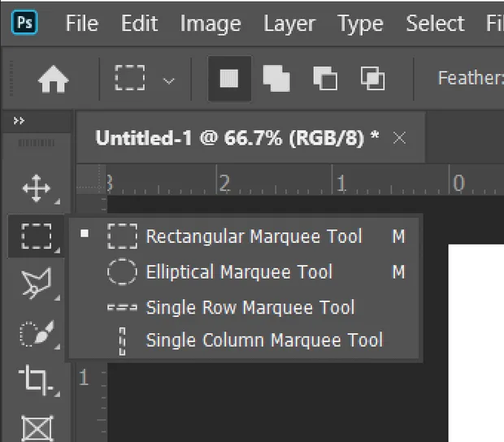Click the toolbar grip handle
Viewport: 504px width, 442px height.
click(37, 143)
